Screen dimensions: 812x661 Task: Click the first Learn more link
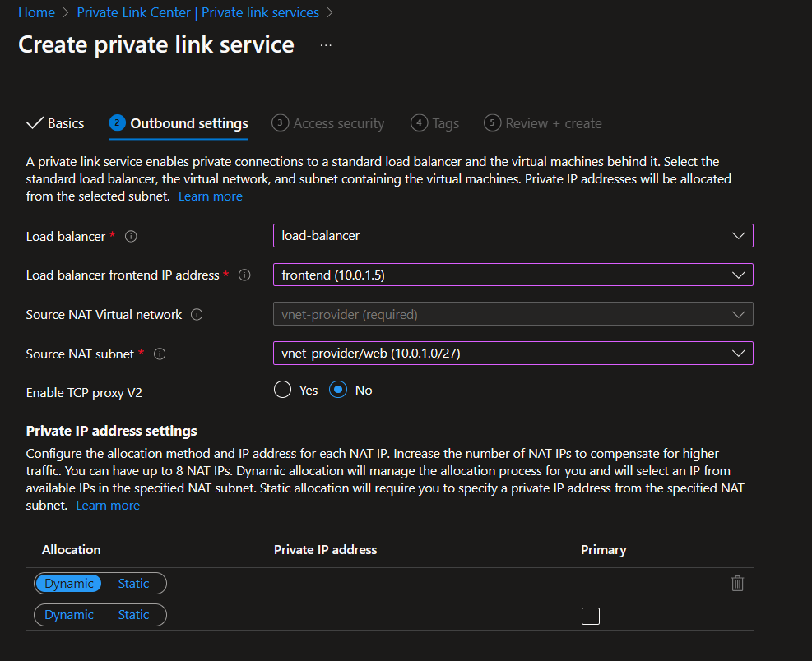pyautogui.click(x=210, y=196)
